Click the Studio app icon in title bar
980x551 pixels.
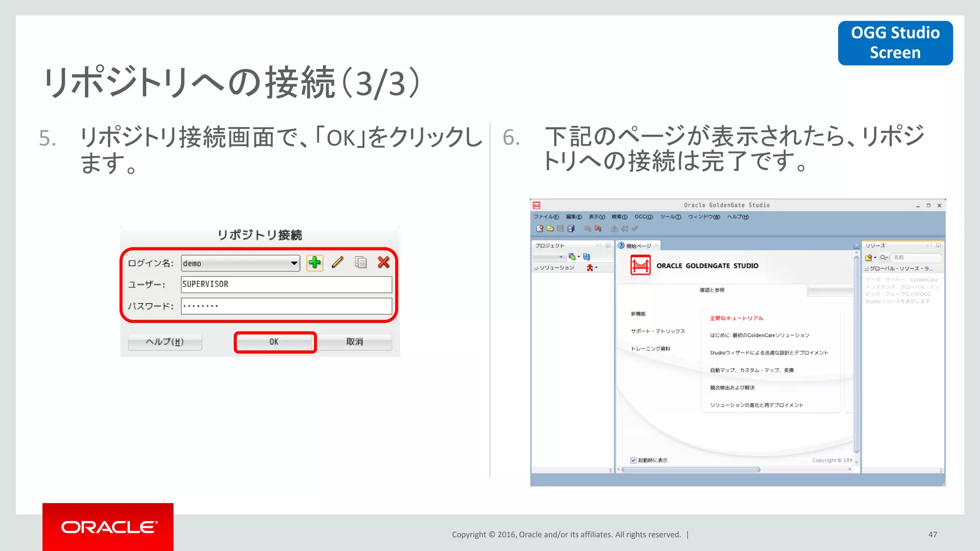click(x=537, y=205)
